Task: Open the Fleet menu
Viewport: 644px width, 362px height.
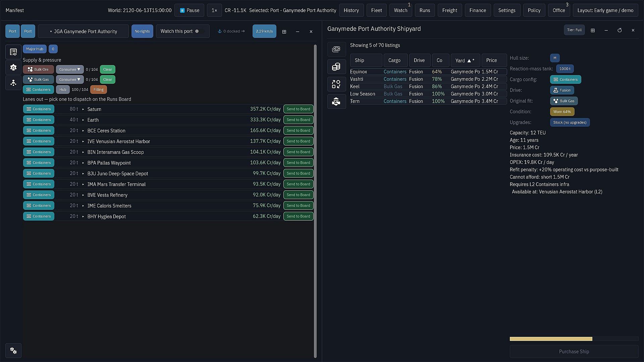Action: (376, 10)
